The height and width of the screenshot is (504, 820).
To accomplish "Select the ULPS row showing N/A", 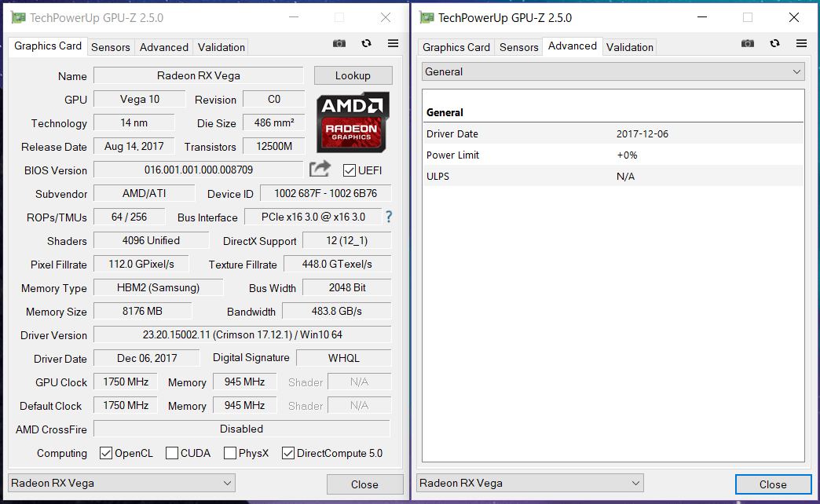I will (613, 176).
